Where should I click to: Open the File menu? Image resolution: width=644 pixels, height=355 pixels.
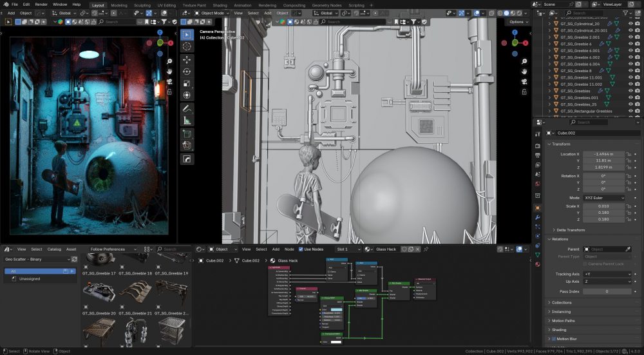point(15,5)
